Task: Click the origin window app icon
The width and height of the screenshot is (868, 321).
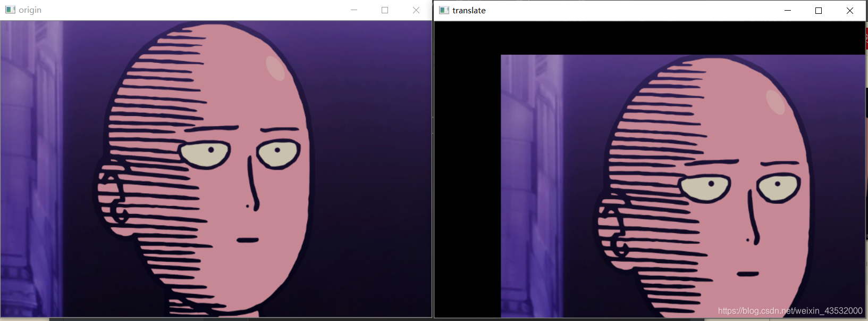Action: (x=10, y=10)
